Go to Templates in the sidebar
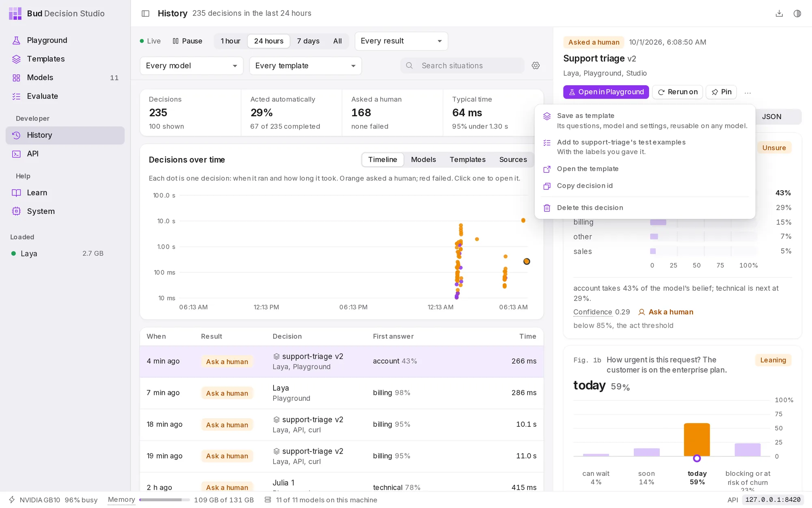This screenshot has width=812, height=508. tap(65, 59)
